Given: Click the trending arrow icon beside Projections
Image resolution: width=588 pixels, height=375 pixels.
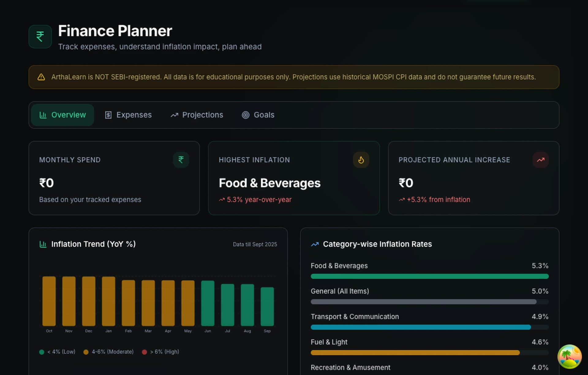Looking at the screenshot, I should [x=174, y=115].
